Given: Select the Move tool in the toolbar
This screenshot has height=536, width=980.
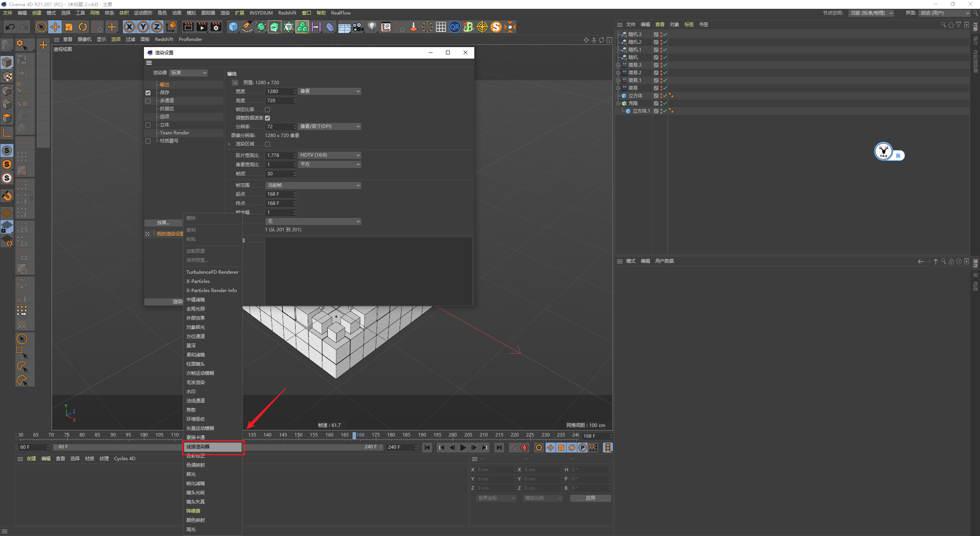Looking at the screenshot, I should point(55,27).
